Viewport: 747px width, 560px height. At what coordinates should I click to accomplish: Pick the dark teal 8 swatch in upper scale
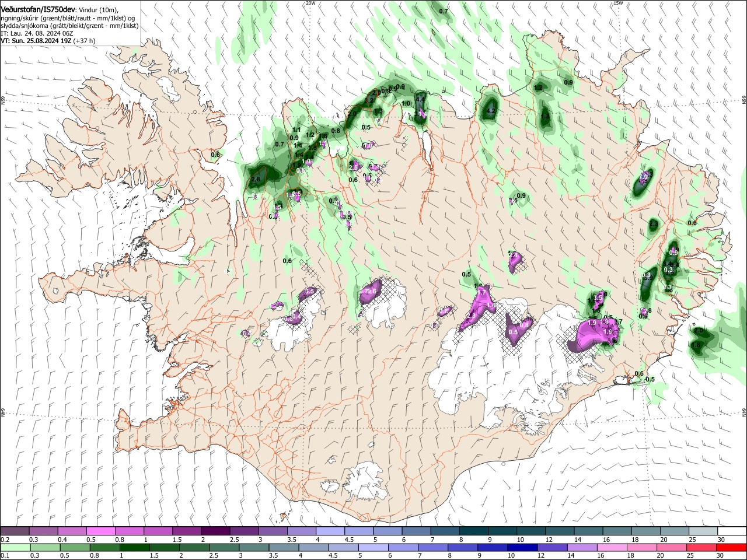tap(473, 531)
